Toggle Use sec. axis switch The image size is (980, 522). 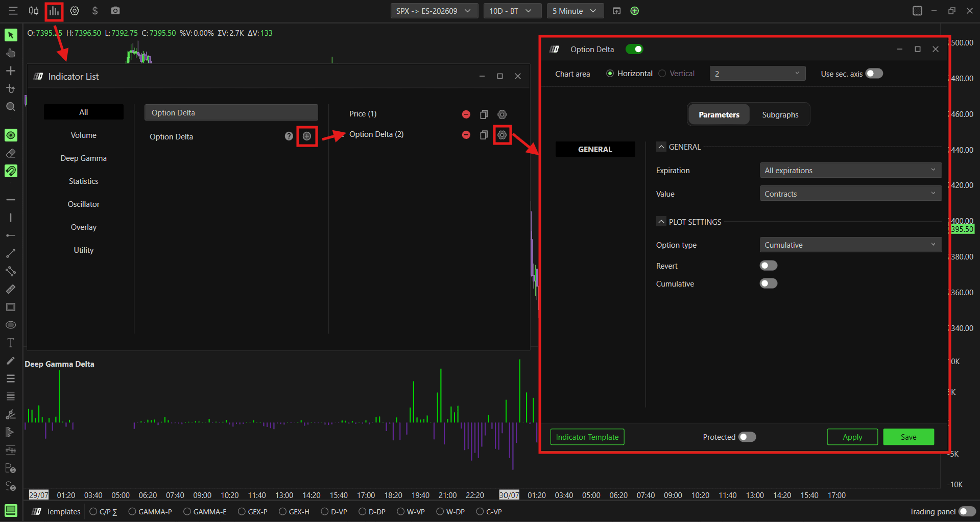pos(874,74)
